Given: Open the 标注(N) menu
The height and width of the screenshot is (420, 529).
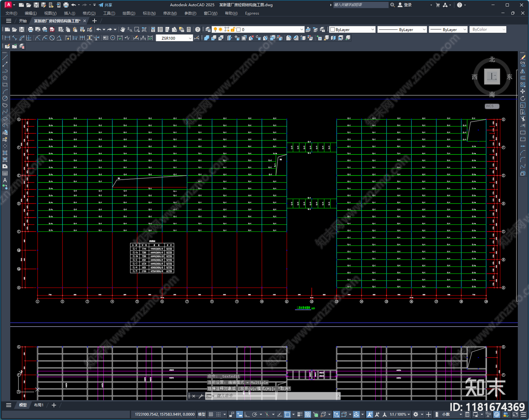Looking at the screenshot, I should coord(149,13).
